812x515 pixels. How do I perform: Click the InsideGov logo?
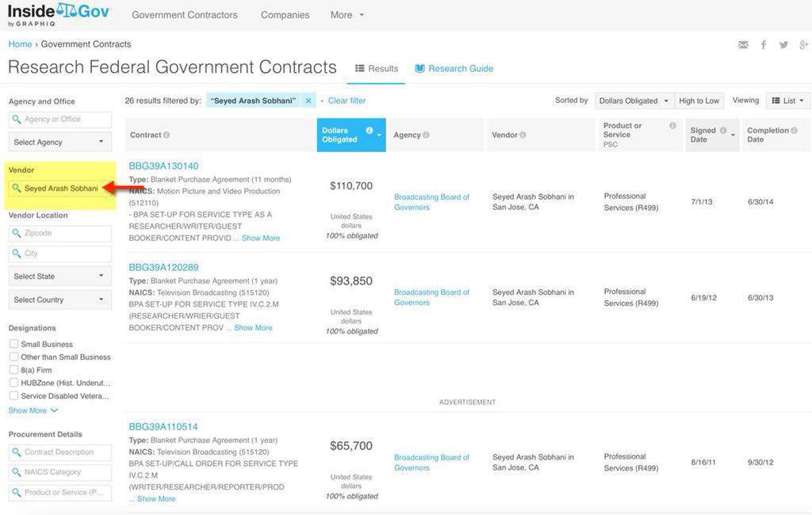click(x=59, y=14)
